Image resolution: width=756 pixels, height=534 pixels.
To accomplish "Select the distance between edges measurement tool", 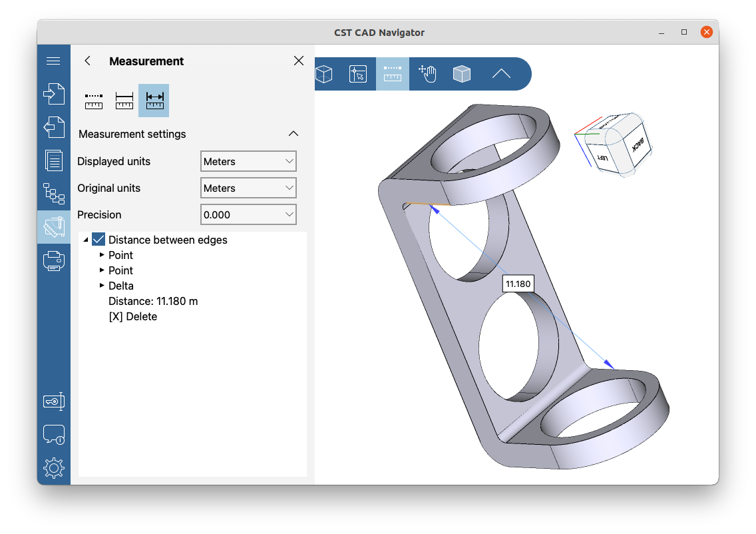I will coord(154,101).
